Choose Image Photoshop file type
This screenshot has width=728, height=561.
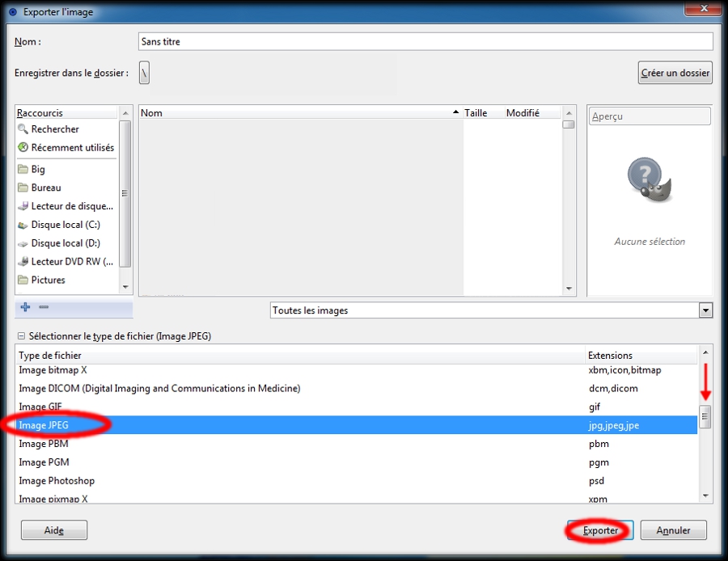tap(57, 481)
